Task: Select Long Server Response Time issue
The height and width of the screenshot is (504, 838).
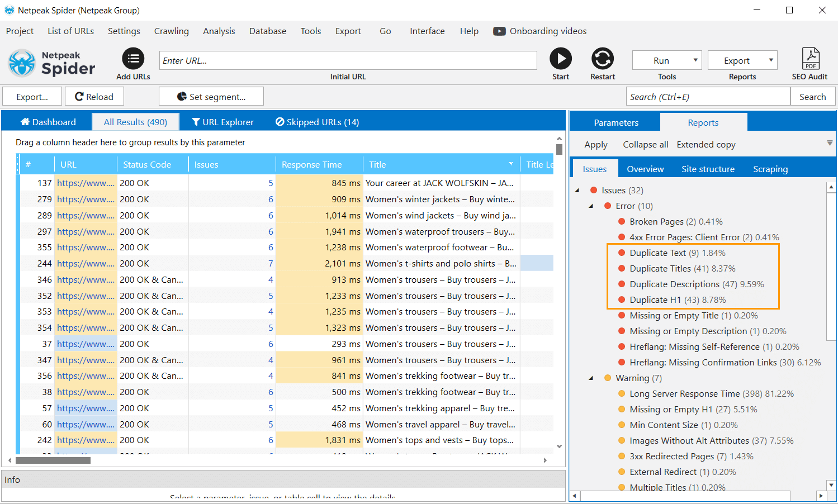Action: pyautogui.click(x=712, y=394)
